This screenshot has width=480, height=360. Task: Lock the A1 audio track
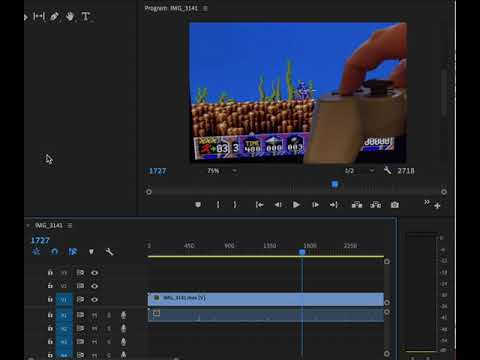[50, 315]
